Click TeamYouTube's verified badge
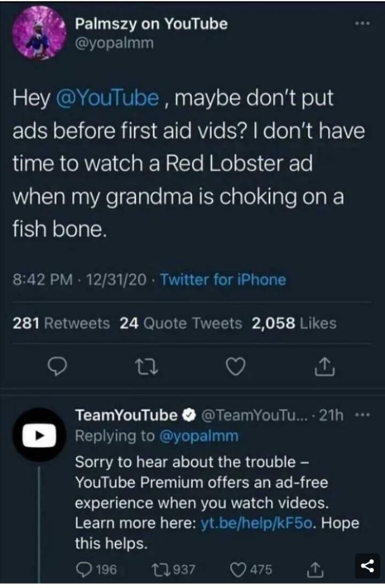Viewport: 385px width, 588px height. click(189, 415)
